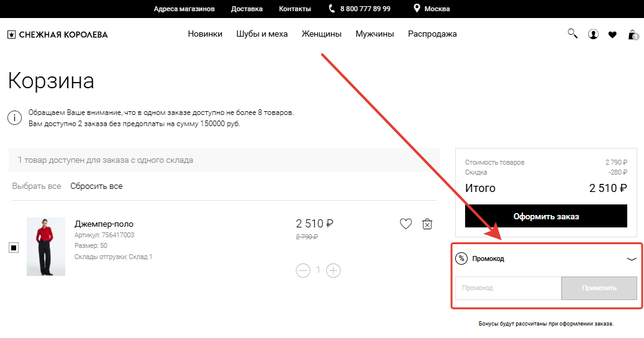Click the Итого total row
This screenshot has width=644, height=338.
(546, 188)
